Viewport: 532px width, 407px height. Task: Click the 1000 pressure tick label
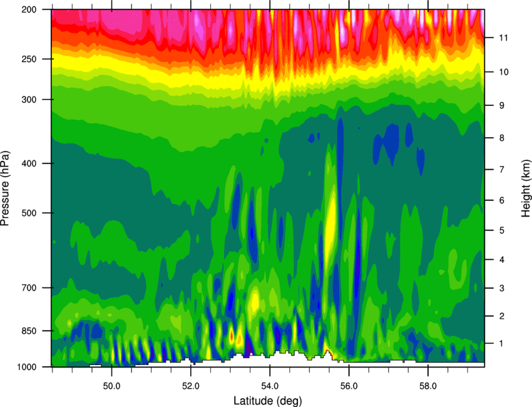coord(27,366)
